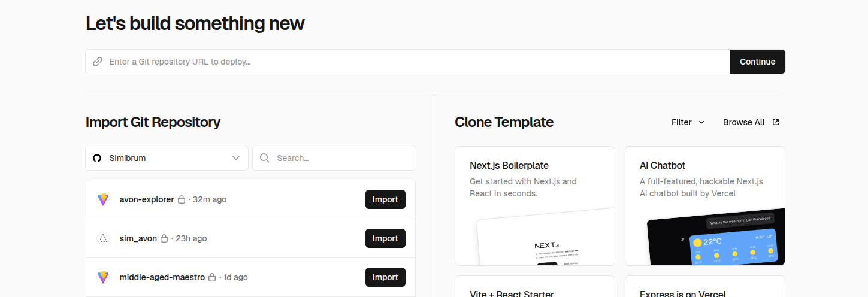Viewport: 868px width, 297px height.
Task: Open the Browse All templates link
Action: point(743,122)
